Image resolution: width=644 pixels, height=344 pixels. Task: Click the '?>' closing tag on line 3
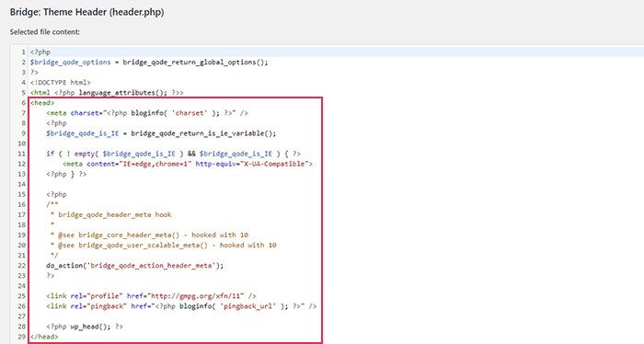[34, 73]
